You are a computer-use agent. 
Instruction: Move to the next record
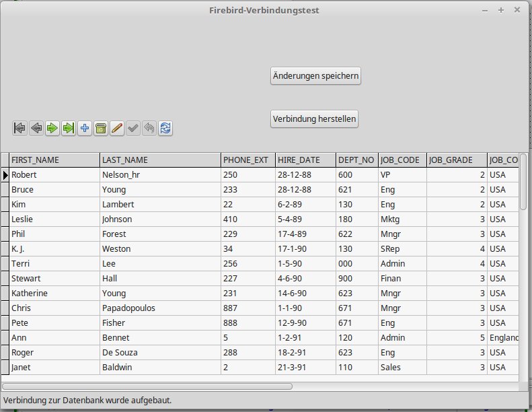point(52,128)
